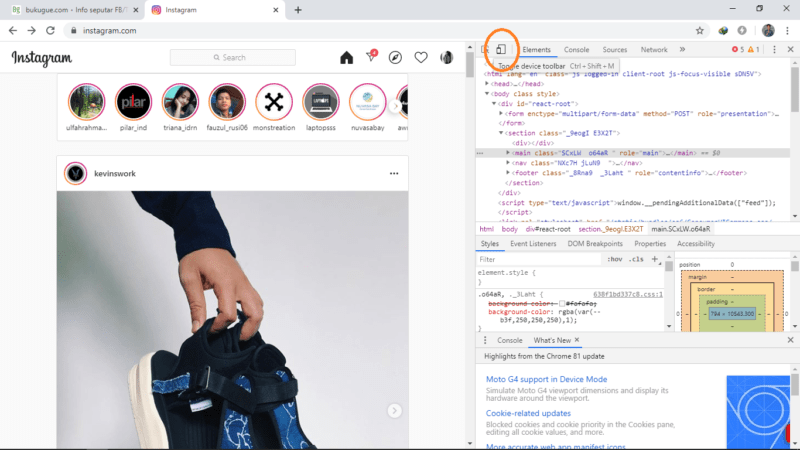Bookmark this page star icon
Viewport: 800px width, 450px height.
point(699,31)
